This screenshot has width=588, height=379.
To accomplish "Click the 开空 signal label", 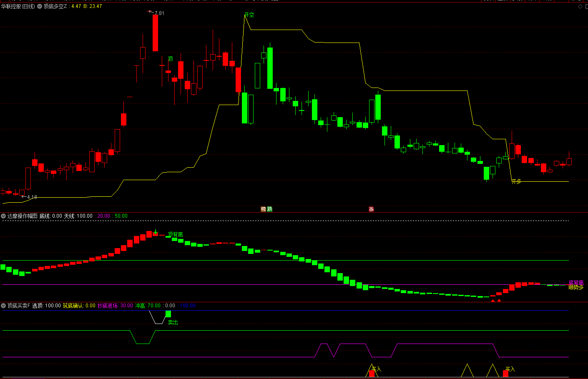I will tap(249, 15).
